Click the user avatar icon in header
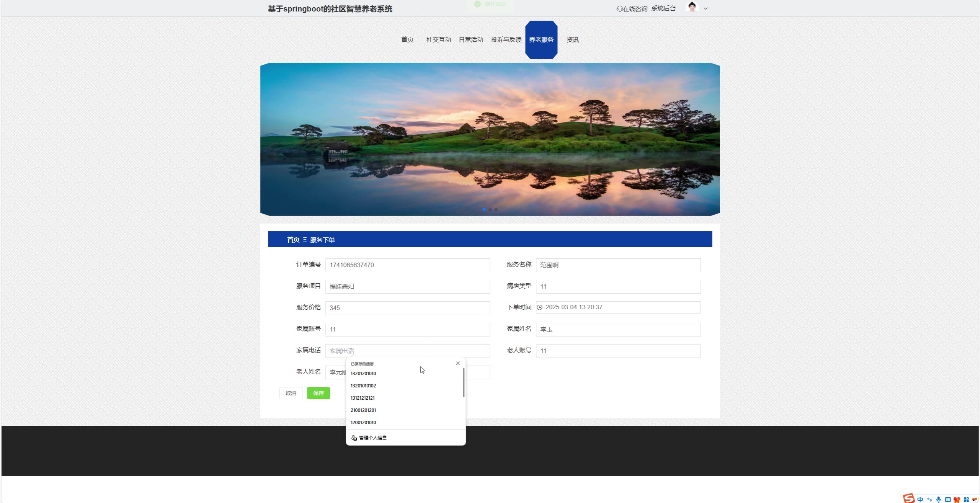 click(x=692, y=7)
